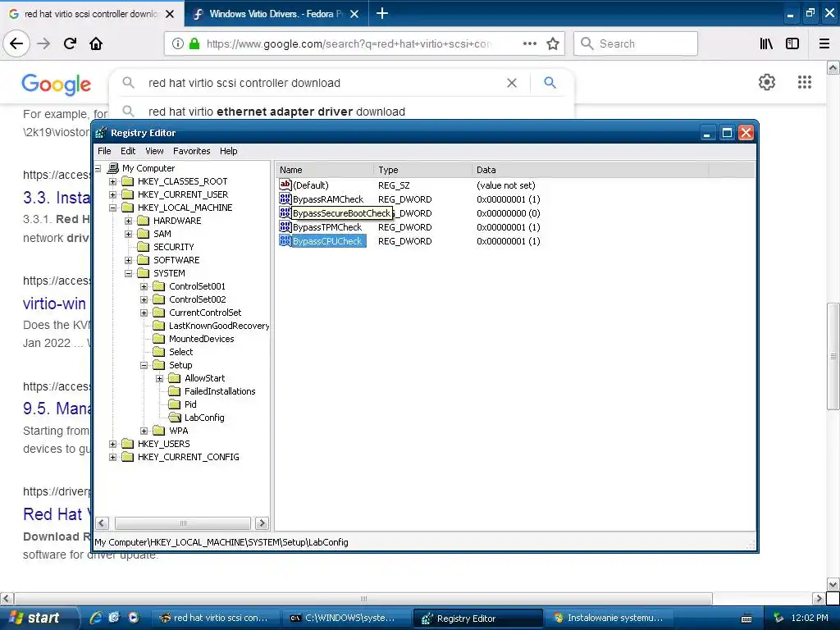Select the MountedDevices key
The height and width of the screenshot is (630, 840).
click(x=202, y=339)
